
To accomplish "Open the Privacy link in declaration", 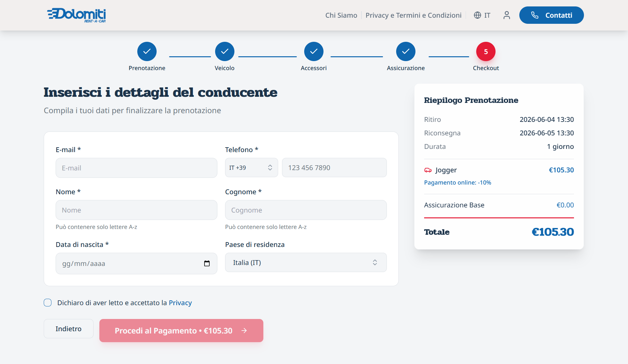I will click(x=180, y=303).
